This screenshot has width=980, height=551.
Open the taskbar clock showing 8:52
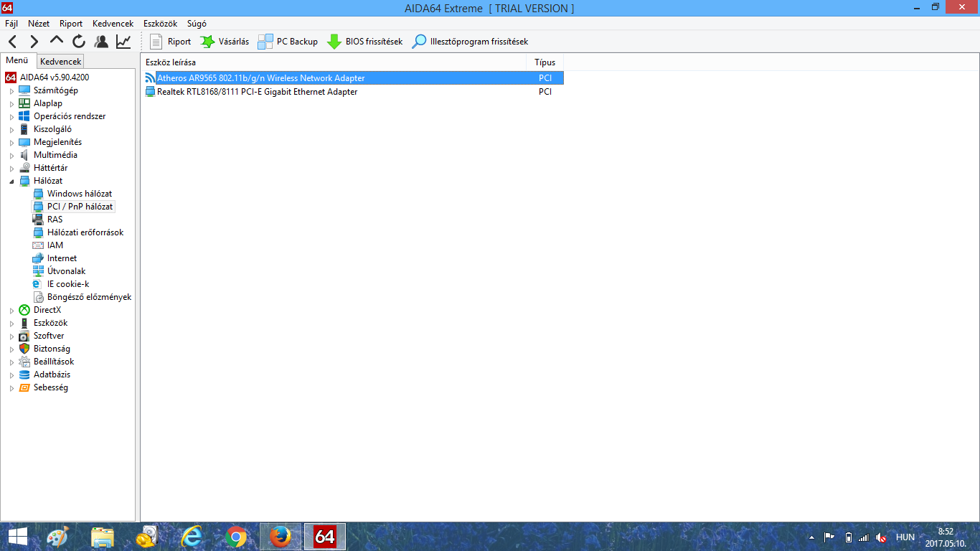[x=946, y=537]
